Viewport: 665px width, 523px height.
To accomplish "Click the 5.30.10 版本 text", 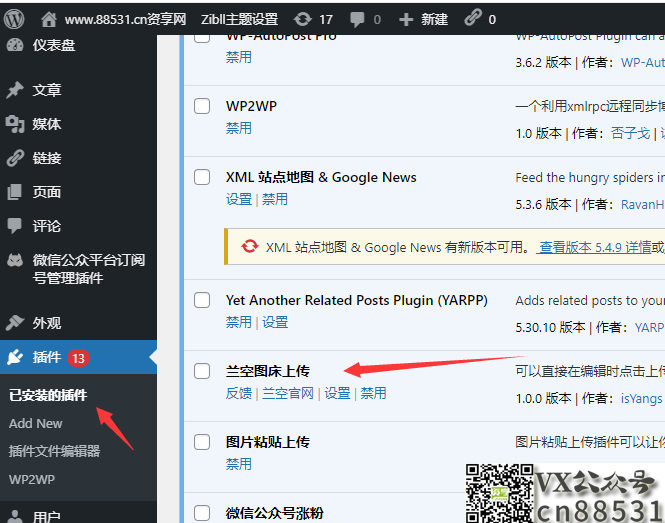I will pos(550,327).
